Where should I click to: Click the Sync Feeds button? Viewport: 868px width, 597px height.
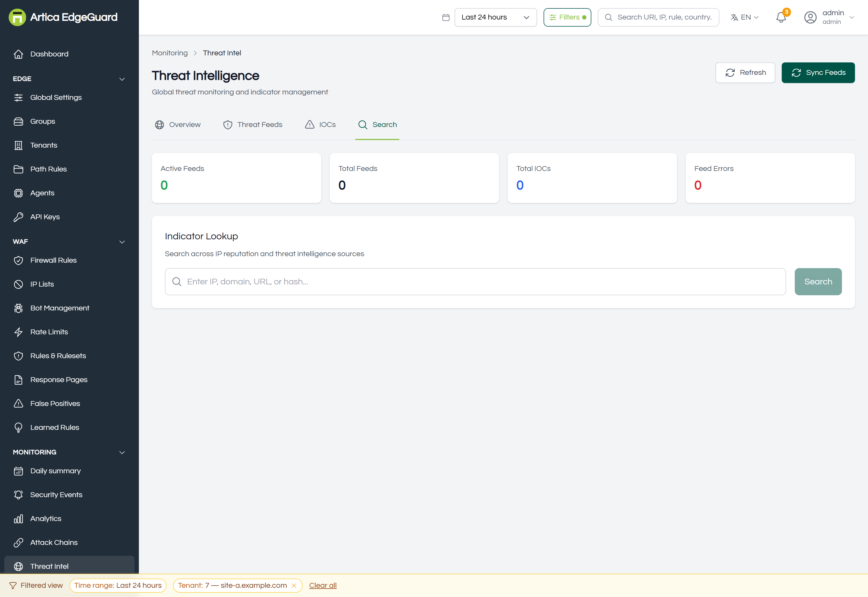pos(818,72)
